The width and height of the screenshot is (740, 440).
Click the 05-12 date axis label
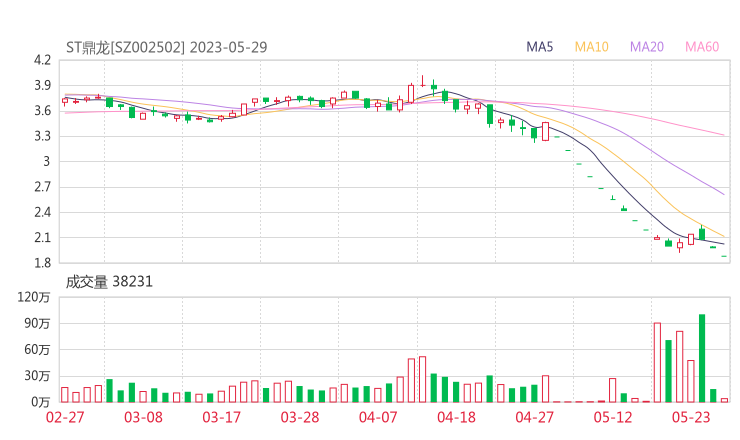613,417
